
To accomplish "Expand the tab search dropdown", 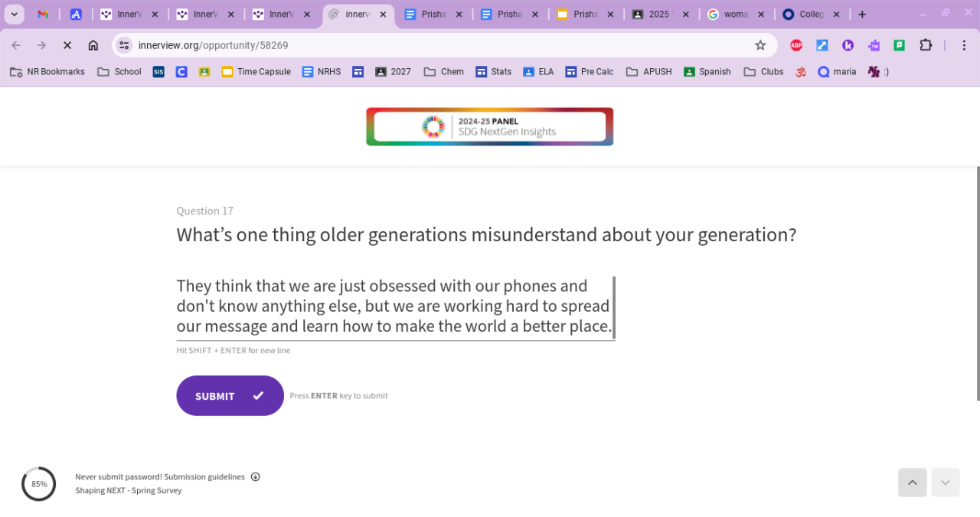I will (14, 15).
